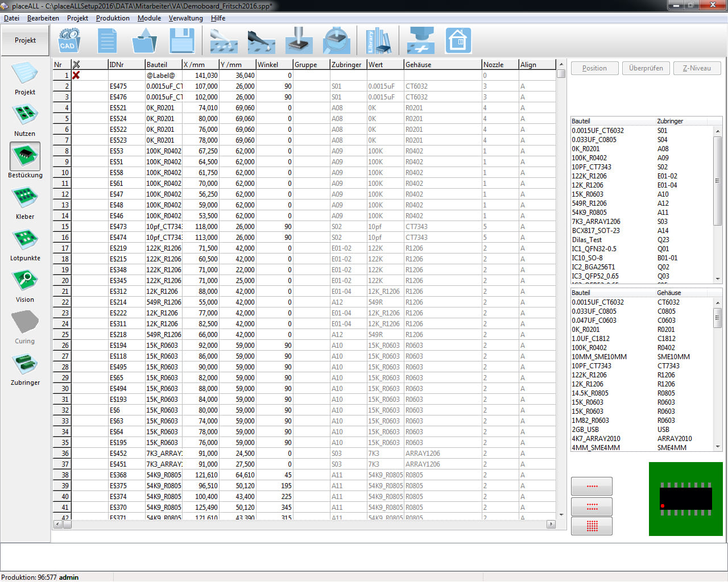Open project using the folder toolbar icon

(144, 41)
